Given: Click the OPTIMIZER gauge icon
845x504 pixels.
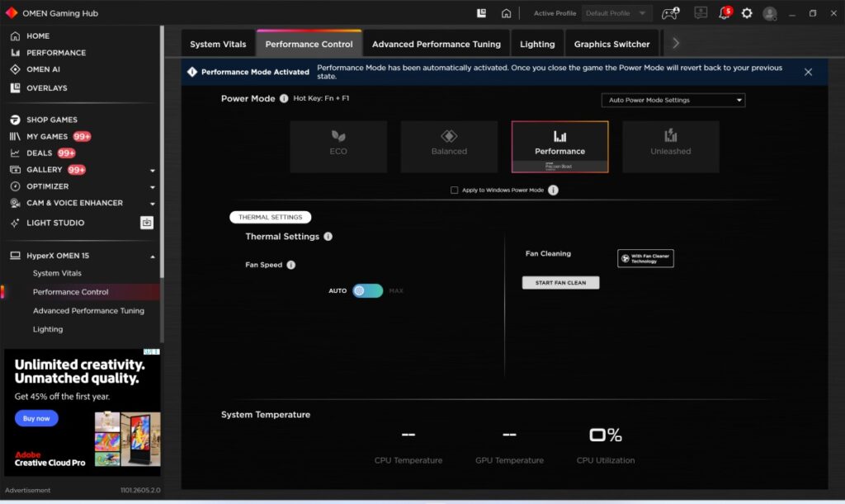Looking at the screenshot, I should (15, 186).
